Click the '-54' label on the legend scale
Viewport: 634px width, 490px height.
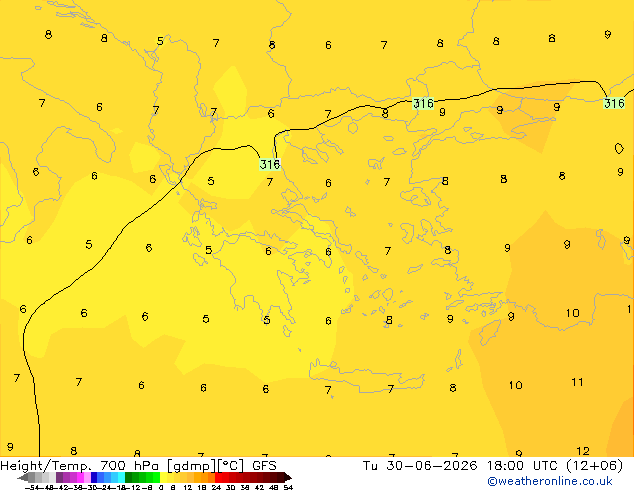click(x=32, y=487)
